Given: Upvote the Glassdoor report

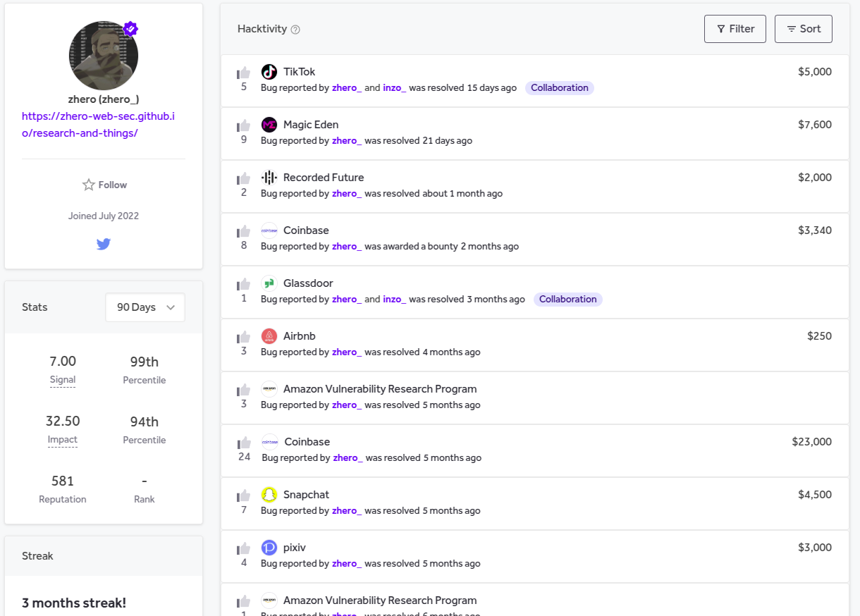Looking at the screenshot, I should [244, 284].
